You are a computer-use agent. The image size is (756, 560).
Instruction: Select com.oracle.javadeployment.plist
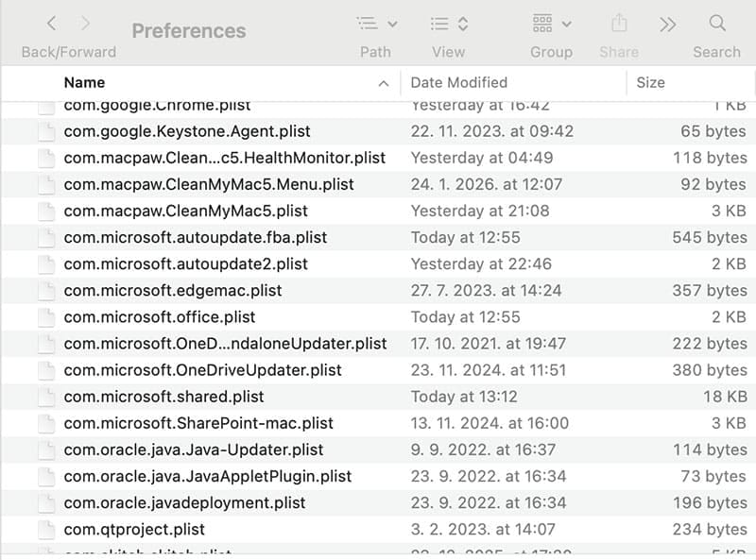pos(184,502)
